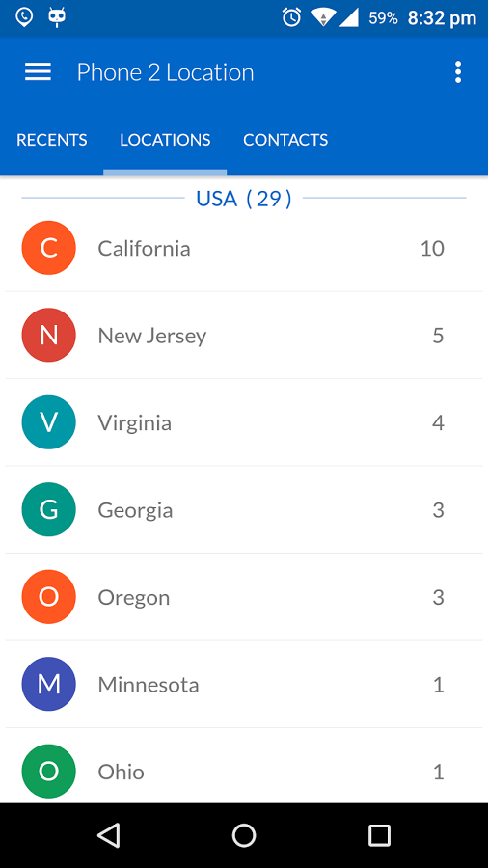Tap the teal V avatar for Virginia
488x868 pixels.
click(x=48, y=422)
